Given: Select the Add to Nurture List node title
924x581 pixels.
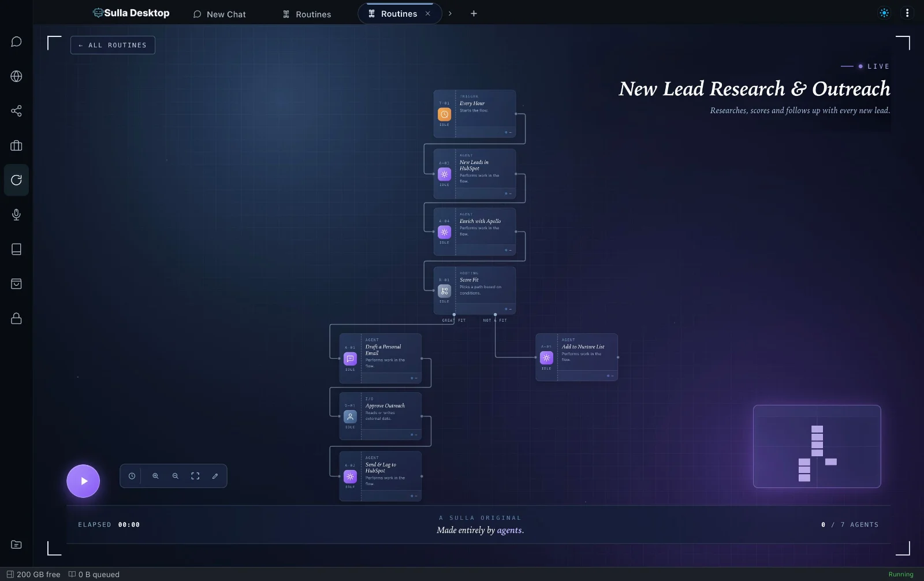Looking at the screenshot, I should pos(583,347).
